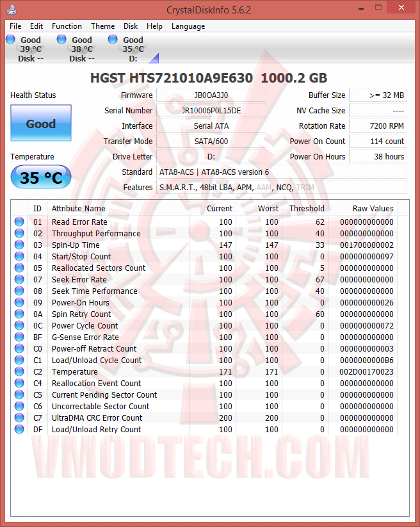Click the blue status orb of 38 °C disk

pyautogui.click(x=61, y=39)
